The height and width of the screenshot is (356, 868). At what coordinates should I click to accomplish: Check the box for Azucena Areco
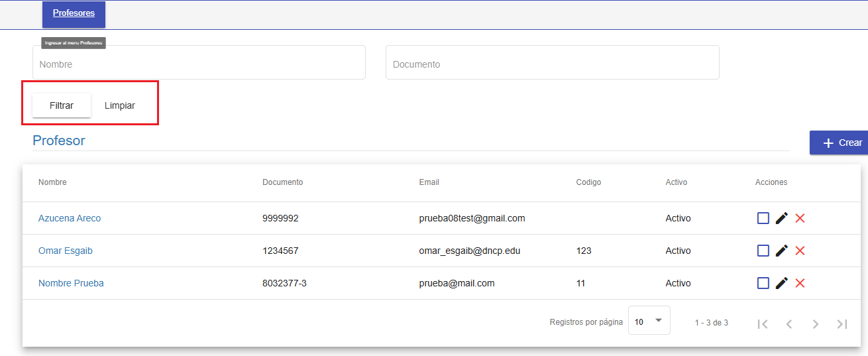tap(763, 218)
